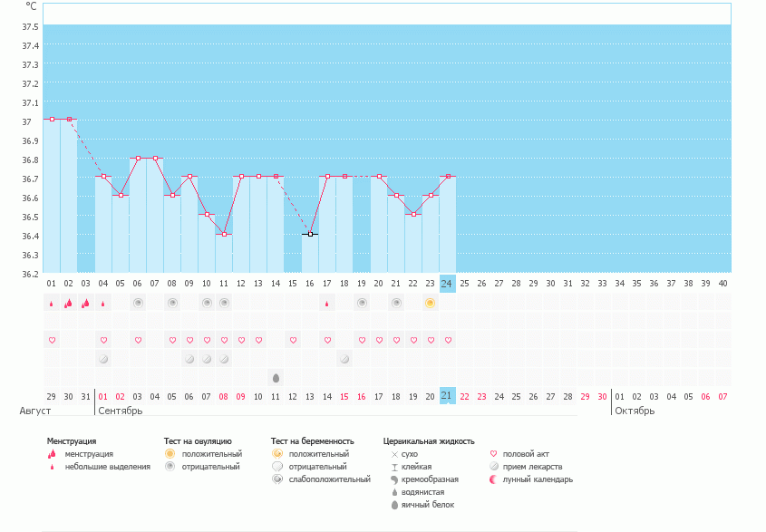Image resolution: width=766 pixels, height=532 pixels.
Task: Select temperature point on cycle day 11
Action: point(224,234)
